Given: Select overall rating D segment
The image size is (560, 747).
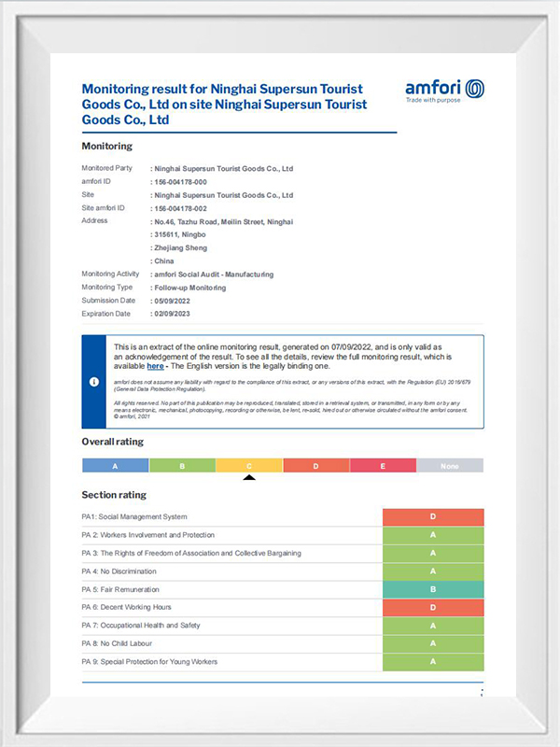Looking at the screenshot, I should (316, 465).
